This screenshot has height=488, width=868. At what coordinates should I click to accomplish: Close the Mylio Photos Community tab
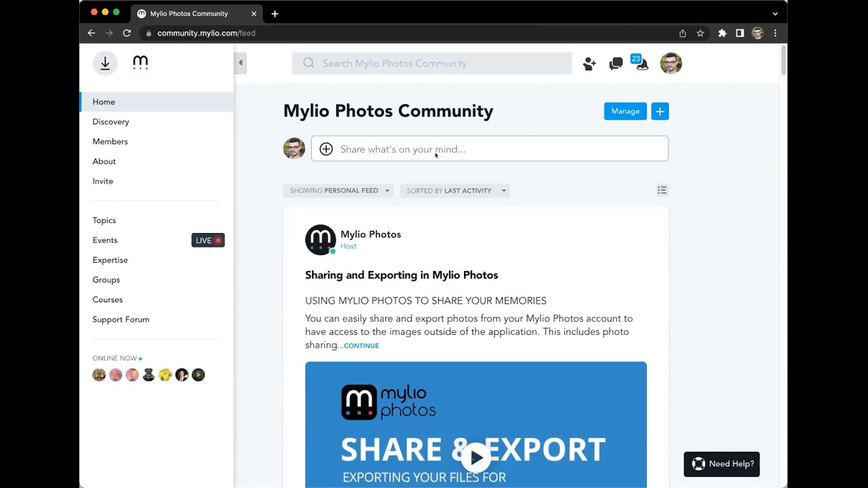coord(254,14)
